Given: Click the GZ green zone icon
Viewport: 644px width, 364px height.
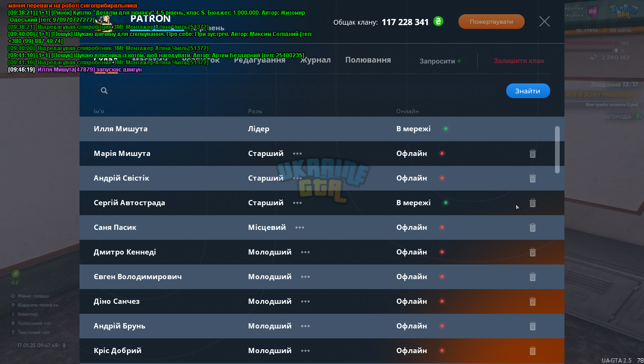Looking at the screenshot, I should pos(16,274).
